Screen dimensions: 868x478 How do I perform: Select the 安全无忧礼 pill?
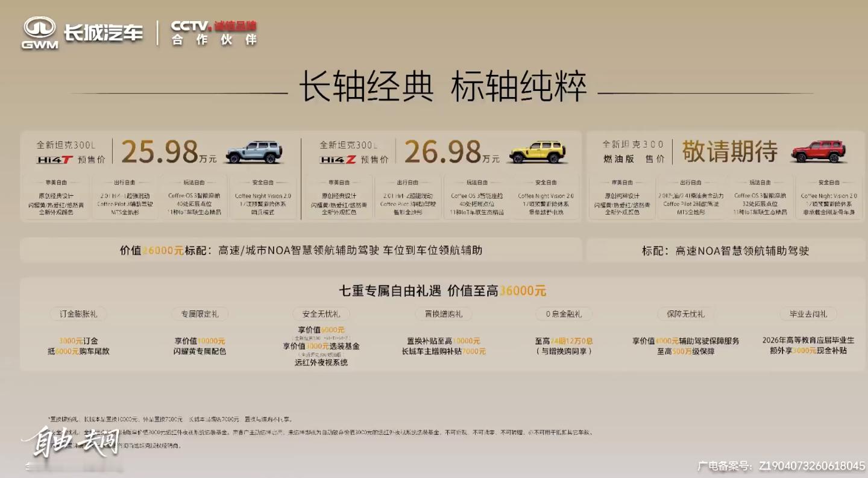[321, 314]
